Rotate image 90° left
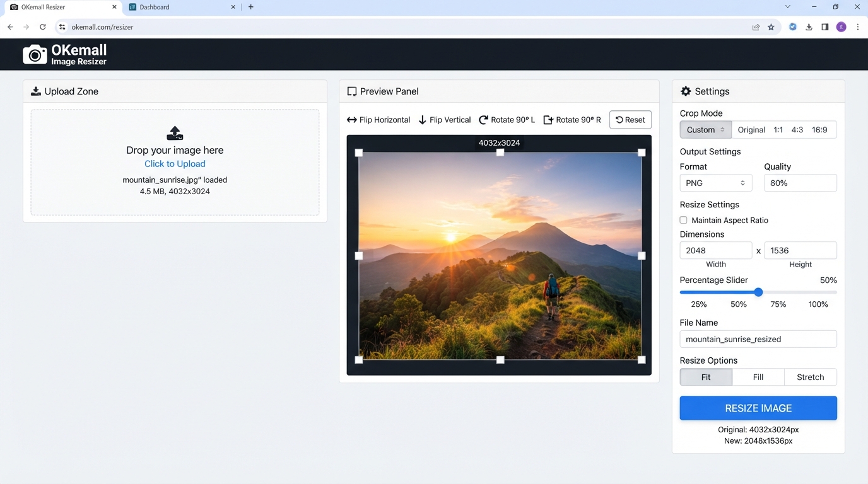 tap(507, 120)
